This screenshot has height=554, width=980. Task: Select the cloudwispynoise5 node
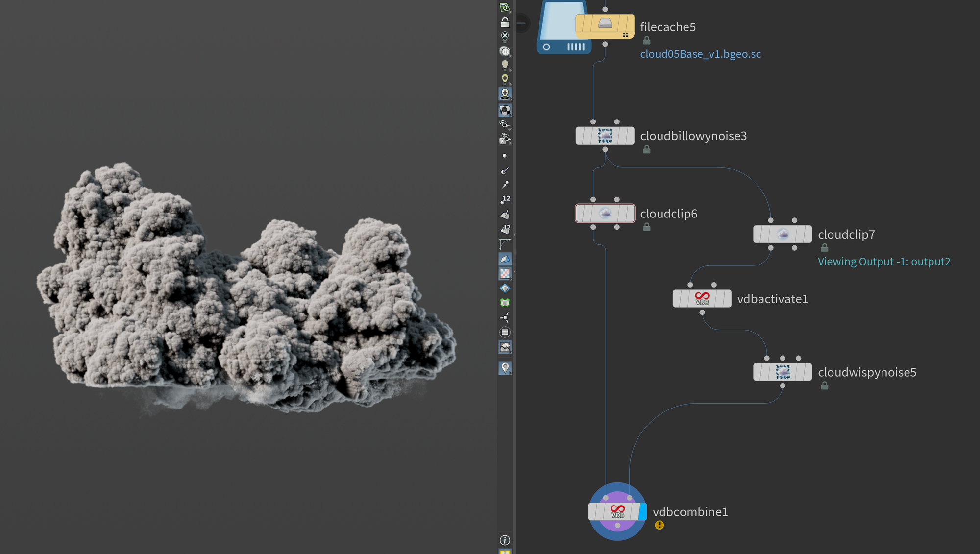point(782,372)
